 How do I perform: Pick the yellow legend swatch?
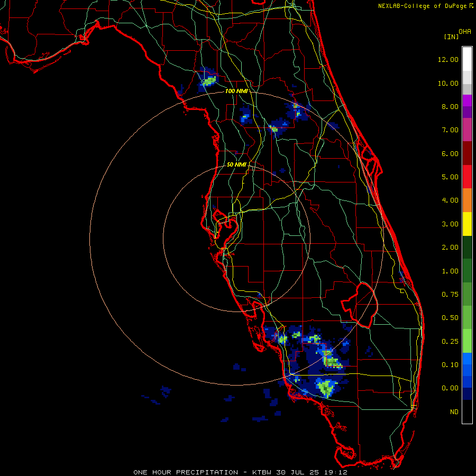[467, 224]
